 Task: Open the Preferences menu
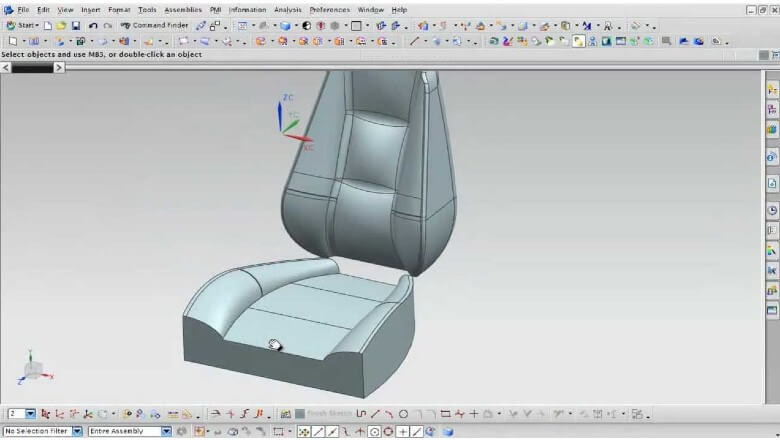coord(329,9)
